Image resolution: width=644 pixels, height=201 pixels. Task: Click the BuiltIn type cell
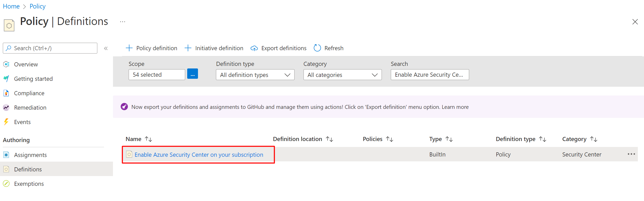click(437, 154)
